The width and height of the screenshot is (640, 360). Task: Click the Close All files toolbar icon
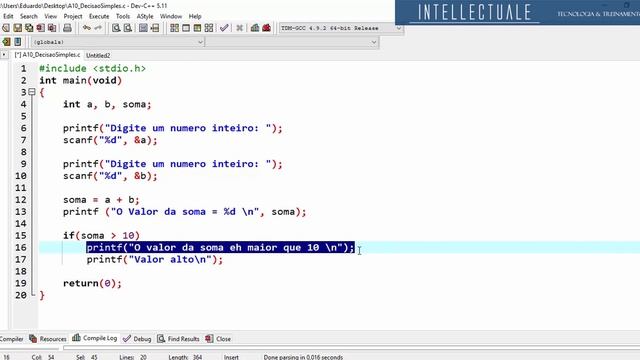[52, 28]
